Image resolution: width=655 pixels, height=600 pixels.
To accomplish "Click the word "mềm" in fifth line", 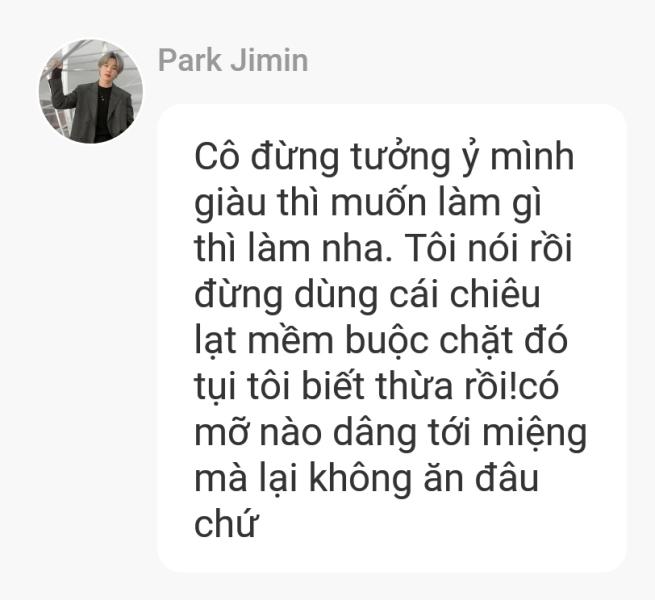I will [291, 340].
